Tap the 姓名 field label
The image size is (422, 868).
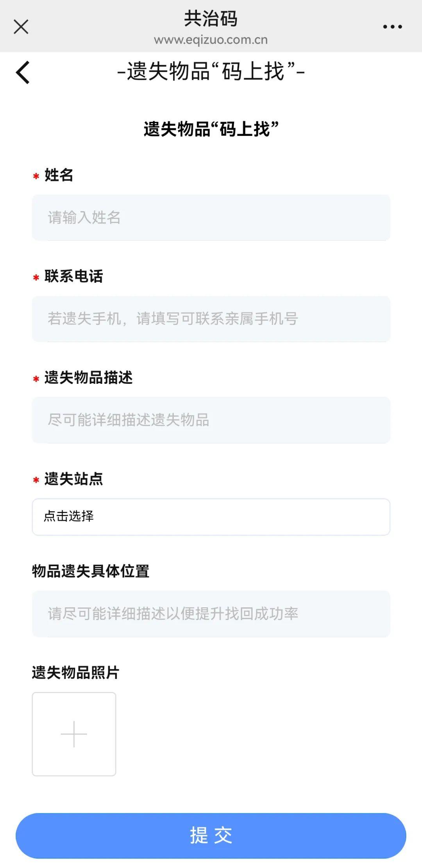pyautogui.click(x=59, y=175)
